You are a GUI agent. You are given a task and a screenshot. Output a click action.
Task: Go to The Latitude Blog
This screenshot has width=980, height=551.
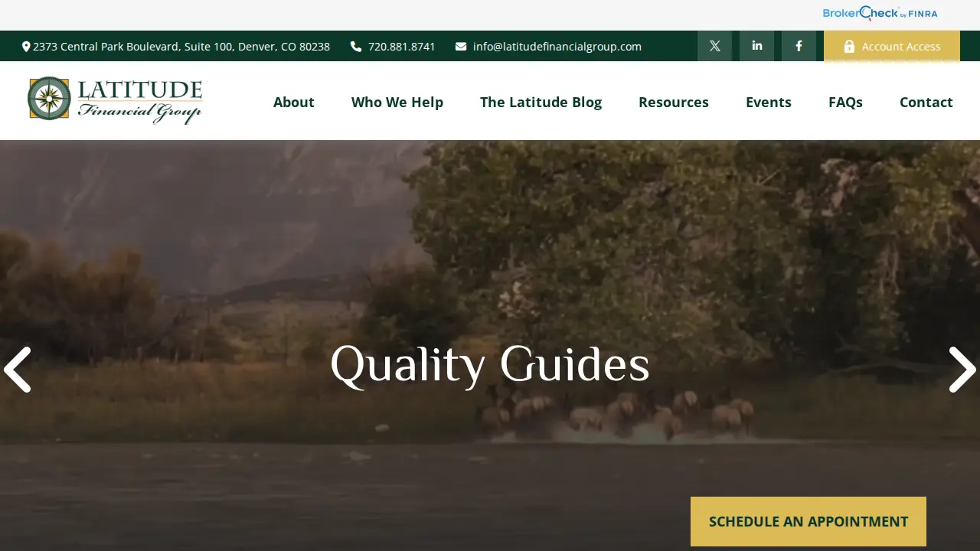pos(541,102)
